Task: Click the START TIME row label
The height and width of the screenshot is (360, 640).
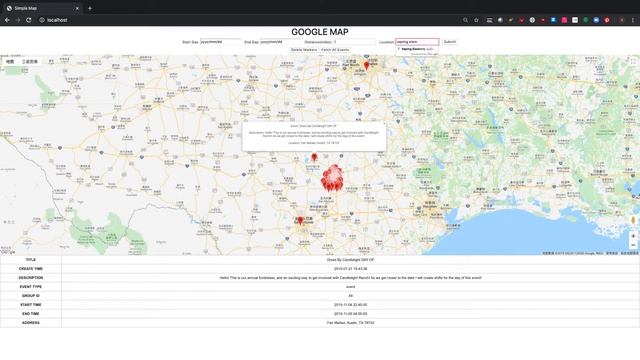Action: [31, 304]
